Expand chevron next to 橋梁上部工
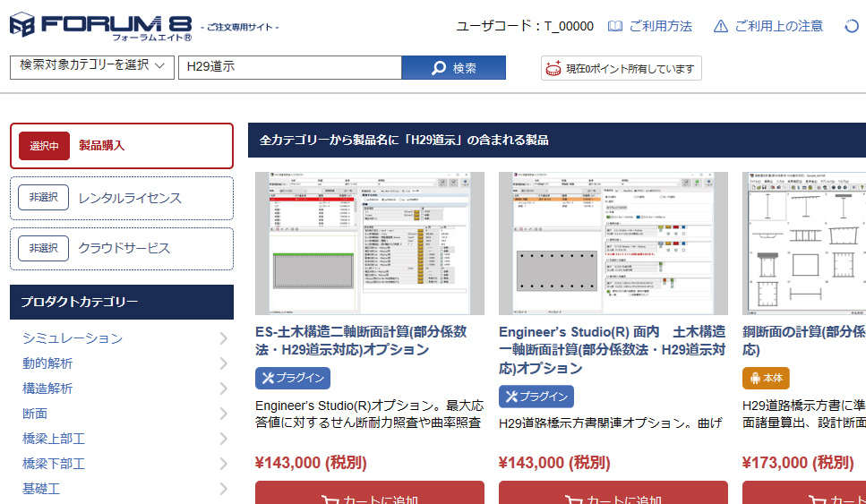 point(224,439)
